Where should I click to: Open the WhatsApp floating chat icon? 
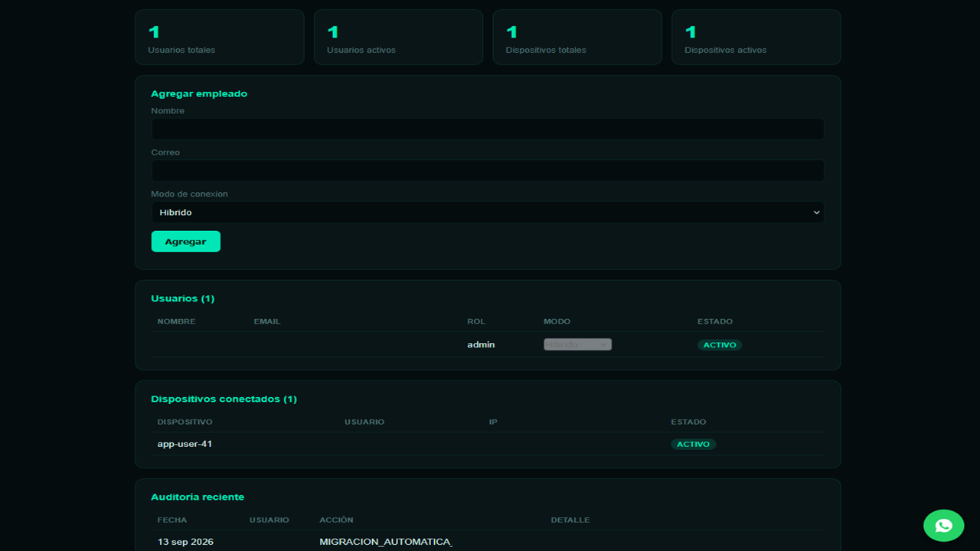[943, 526]
